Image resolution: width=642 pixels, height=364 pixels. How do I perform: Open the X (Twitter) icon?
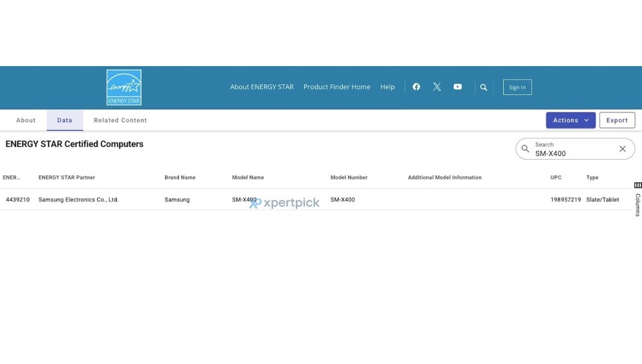coord(437,87)
